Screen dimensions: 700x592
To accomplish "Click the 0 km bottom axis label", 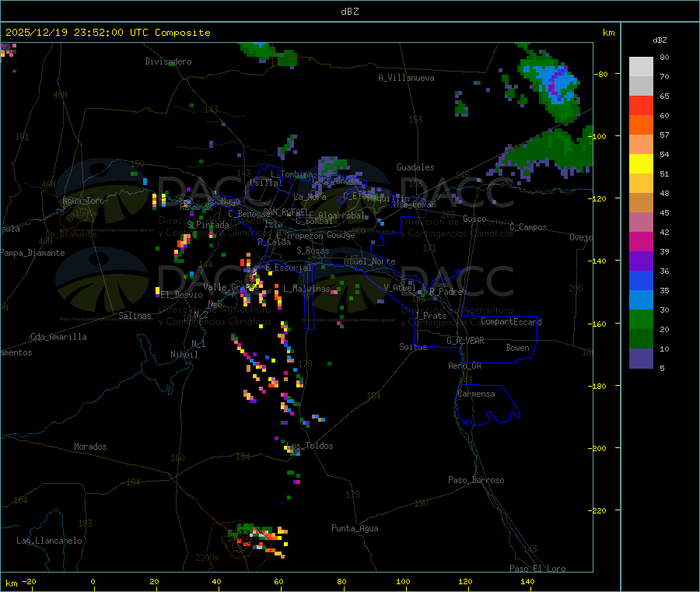I will pos(93,581).
